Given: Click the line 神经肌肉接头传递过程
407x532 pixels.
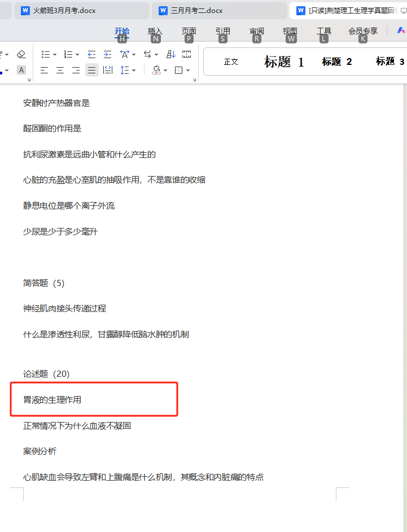Looking at the screenshot, I should tap(64, 309).
